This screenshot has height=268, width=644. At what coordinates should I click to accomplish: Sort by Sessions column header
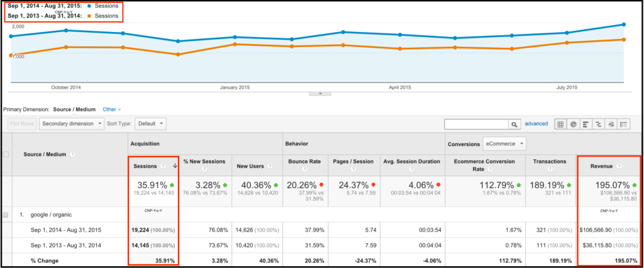pos(145,166)
